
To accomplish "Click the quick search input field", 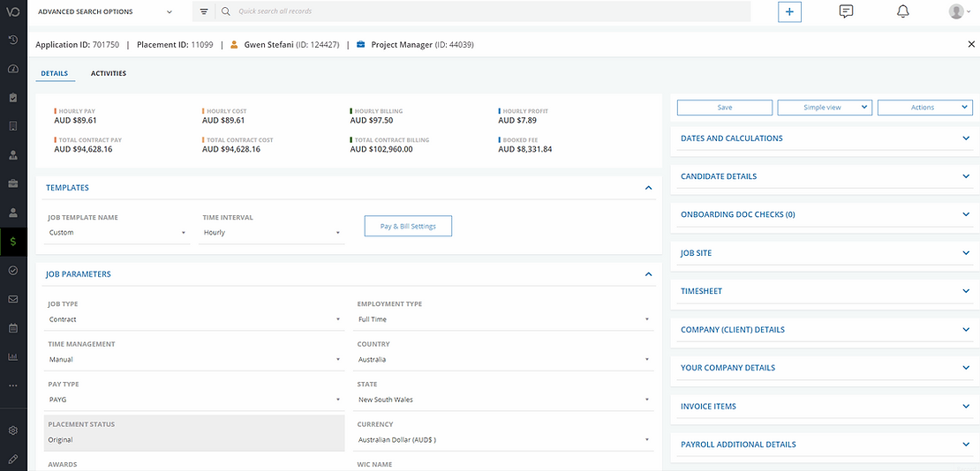I will (x=486, y=11).
